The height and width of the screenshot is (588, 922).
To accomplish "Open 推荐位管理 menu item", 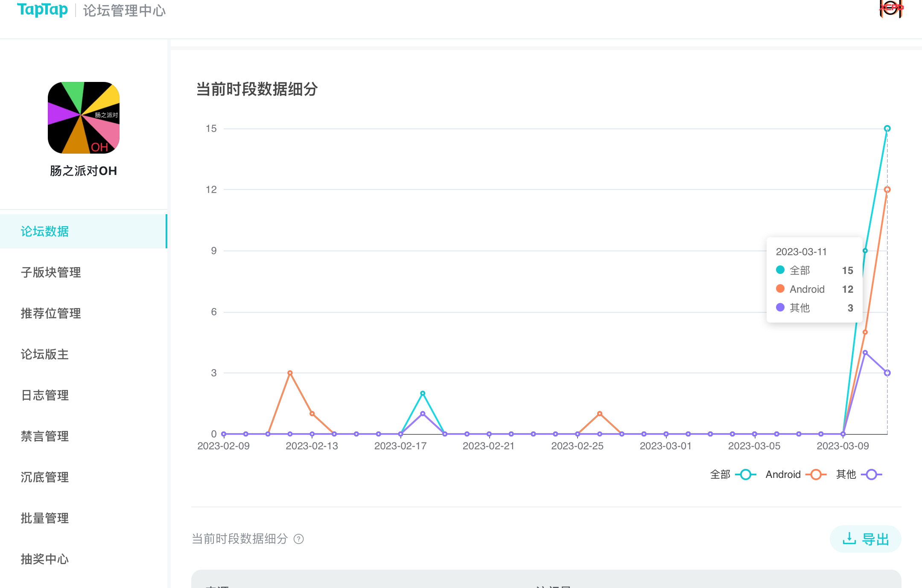I will coord(51,313).
